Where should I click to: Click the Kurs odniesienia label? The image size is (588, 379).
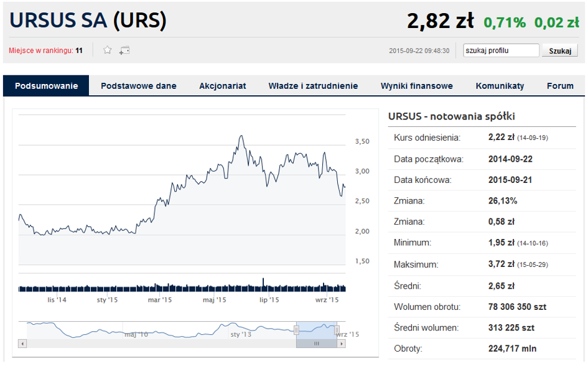(x=427, y=138)
